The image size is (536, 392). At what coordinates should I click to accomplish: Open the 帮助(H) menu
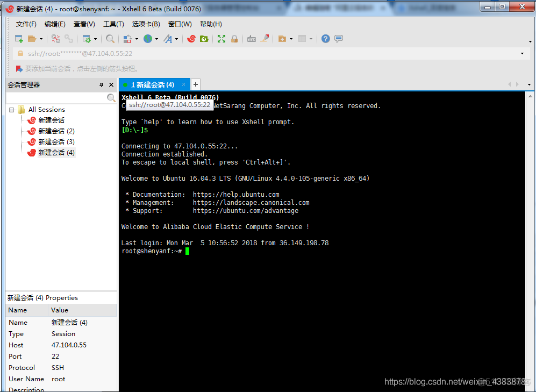[211, 24]
